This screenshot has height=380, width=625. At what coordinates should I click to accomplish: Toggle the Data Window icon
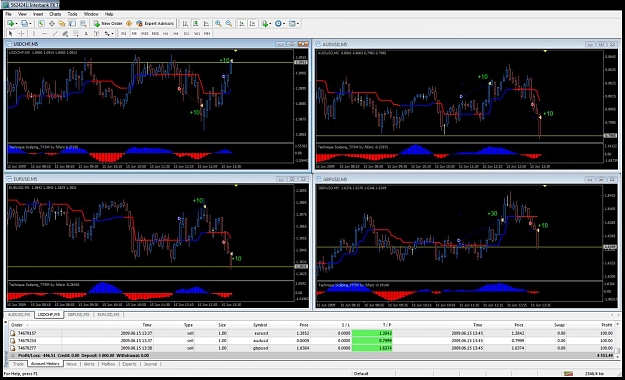(52, 24)
